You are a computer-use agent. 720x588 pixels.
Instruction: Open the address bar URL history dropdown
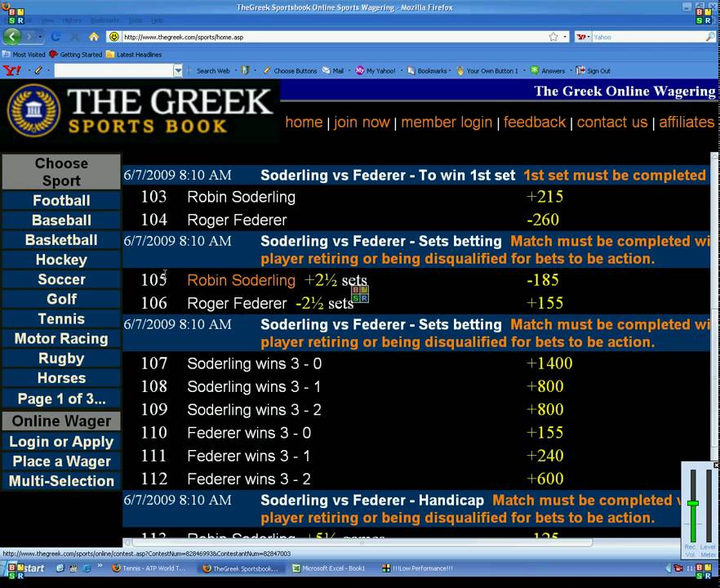pos(565,37)
